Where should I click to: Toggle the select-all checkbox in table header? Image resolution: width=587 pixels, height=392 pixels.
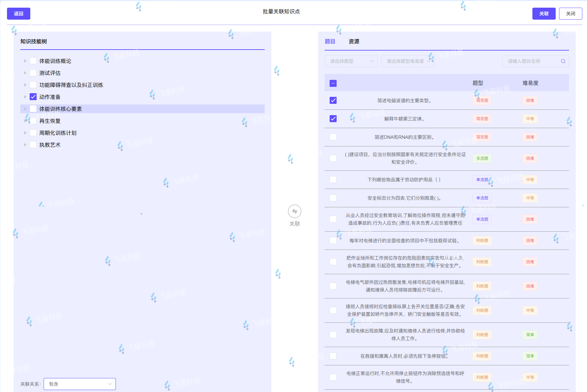click(x=333, y=83)
